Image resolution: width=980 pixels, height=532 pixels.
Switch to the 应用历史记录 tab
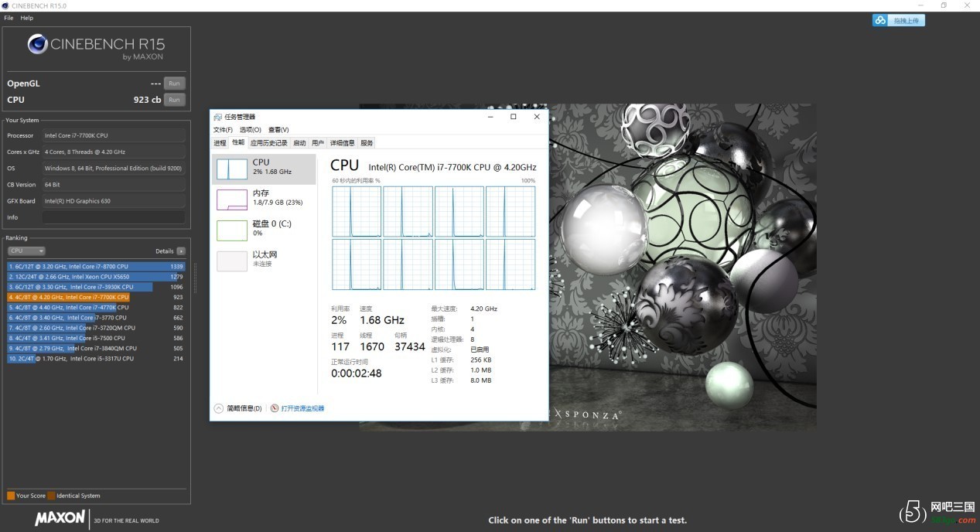click(x=268, y=143)
